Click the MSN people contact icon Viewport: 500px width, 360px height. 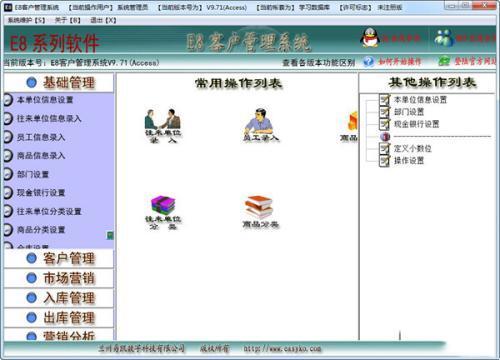pos(444,38)
